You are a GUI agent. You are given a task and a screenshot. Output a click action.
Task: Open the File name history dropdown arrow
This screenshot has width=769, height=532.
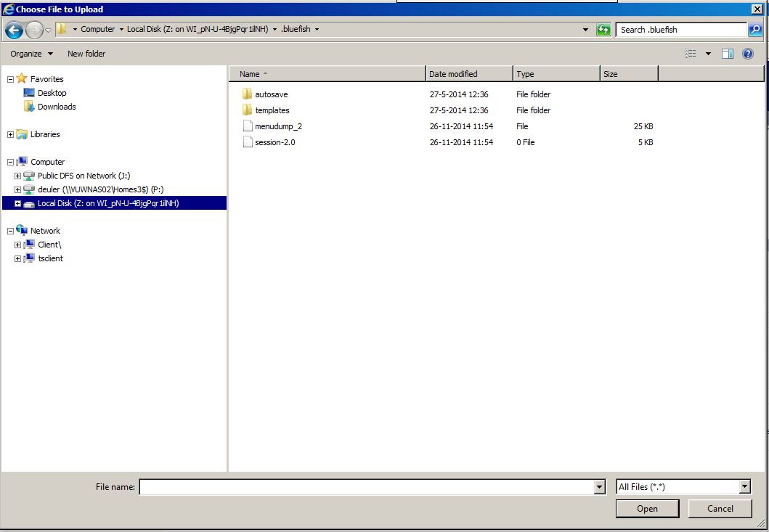(599, 487)
